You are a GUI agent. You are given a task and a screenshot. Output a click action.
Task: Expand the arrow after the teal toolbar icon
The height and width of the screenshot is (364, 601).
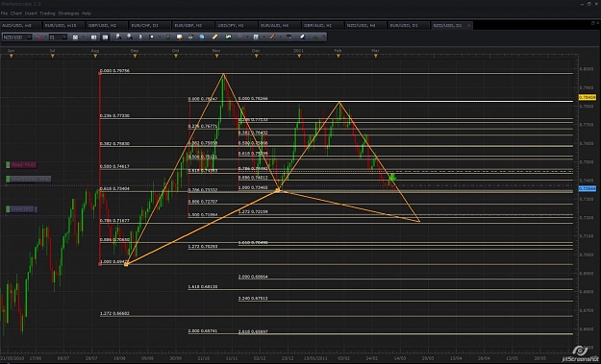pyautogui.click(x=263, y=37)
